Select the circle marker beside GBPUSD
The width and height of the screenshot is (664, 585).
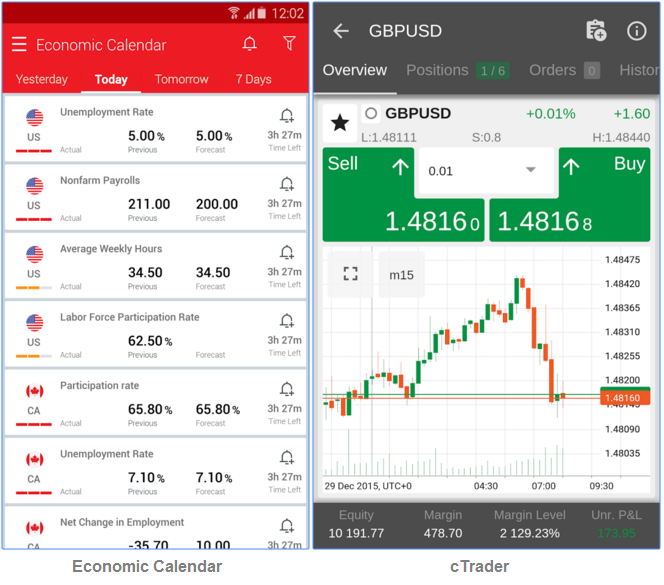tap(371, 113)
